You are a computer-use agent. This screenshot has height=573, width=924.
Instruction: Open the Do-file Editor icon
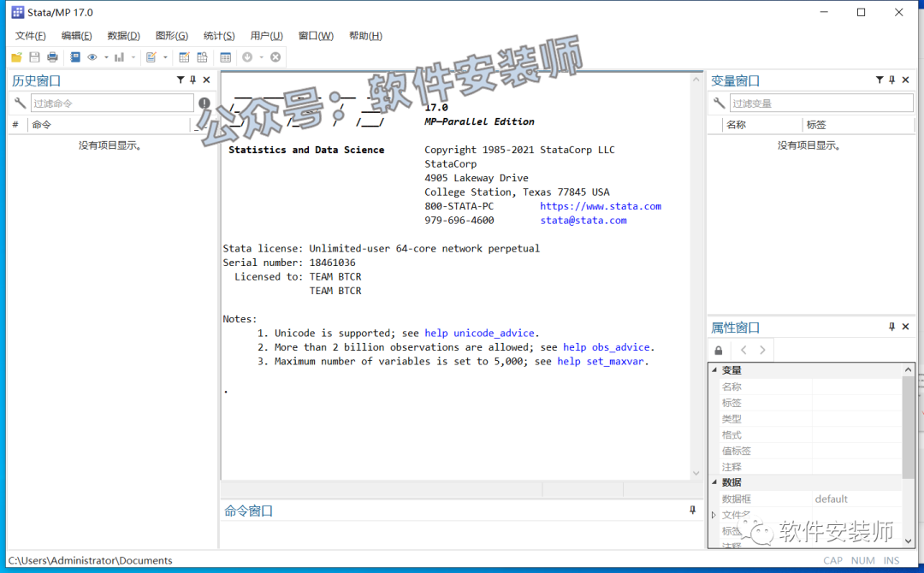click(151, 57)
